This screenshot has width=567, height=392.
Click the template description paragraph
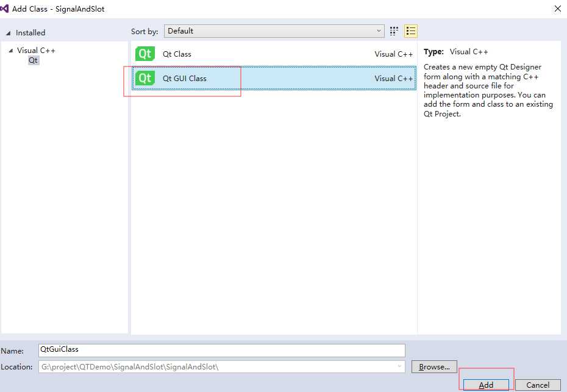(x=488, y=90)
